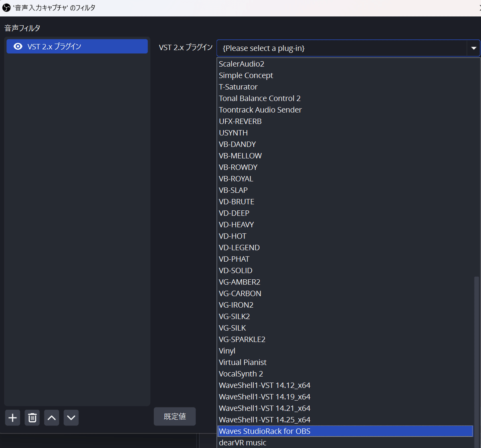
Task: Open the plug-in selection dropdown arrow
Action: coord(473,48)
